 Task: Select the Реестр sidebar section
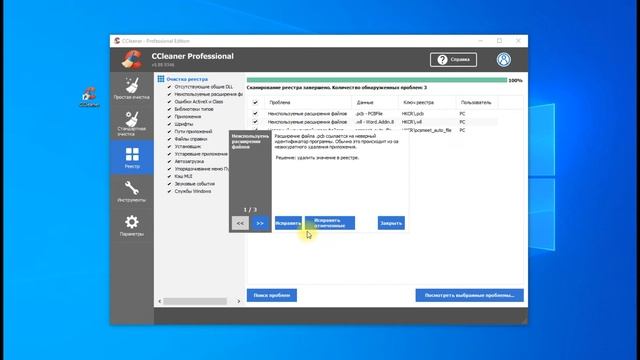131,158
